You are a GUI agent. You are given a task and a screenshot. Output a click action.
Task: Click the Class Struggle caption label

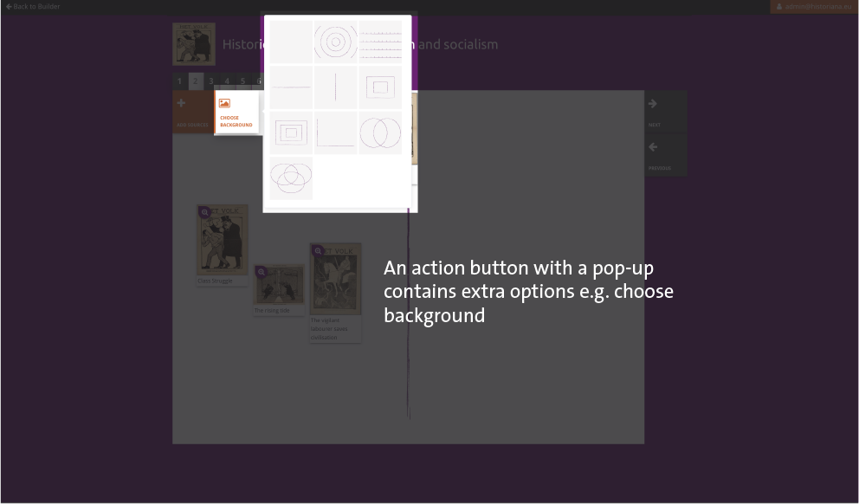(x=215, y=281)
